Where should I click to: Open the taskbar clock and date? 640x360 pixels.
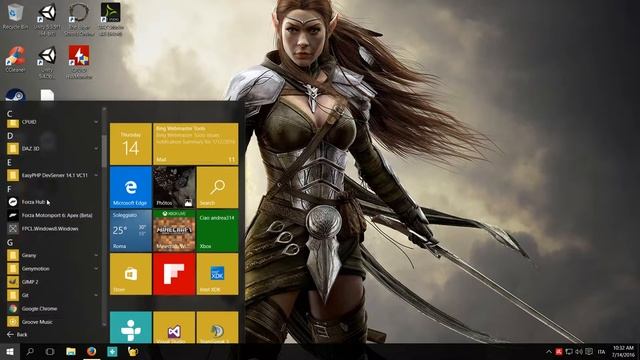pyautogui.click(x=623, y=351)
